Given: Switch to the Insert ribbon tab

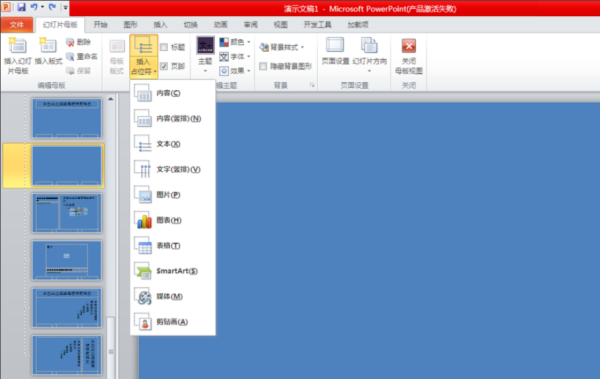Looking at the screenshot, I should [x=160, y=25].
